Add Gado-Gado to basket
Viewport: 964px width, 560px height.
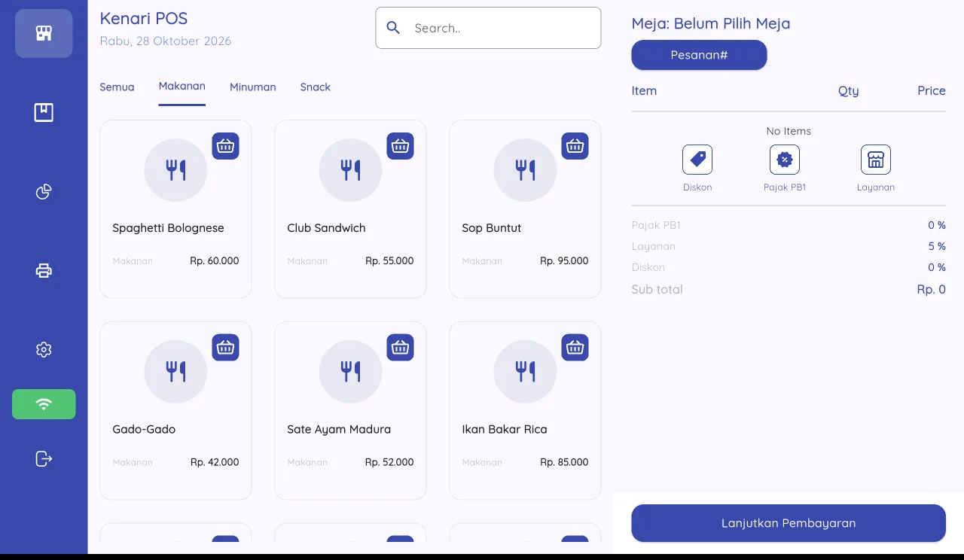226,347
